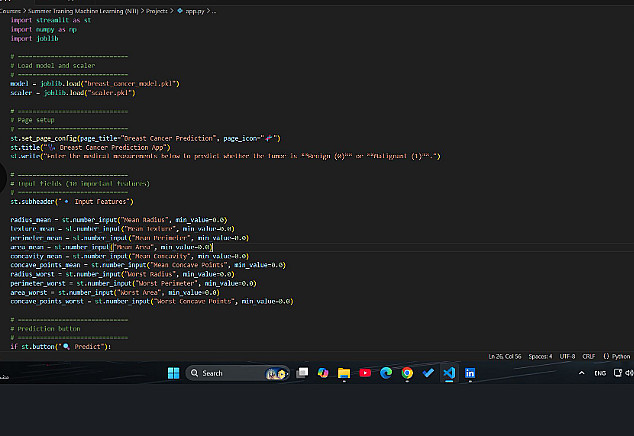Image resolution: width=634 pixels, height=436 pixels.
Task: Launch Copilot from the taskbar
Action: pyautogui.click(x=323, y=373)
